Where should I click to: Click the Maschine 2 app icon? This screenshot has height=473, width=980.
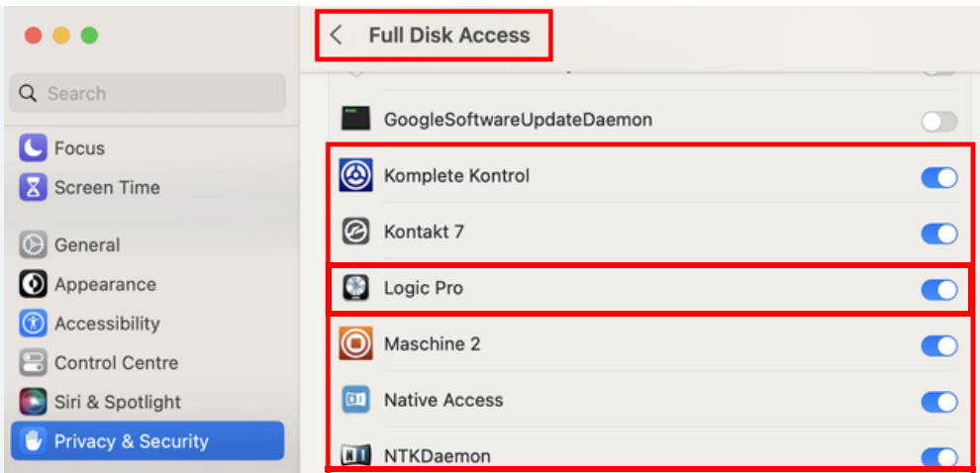[355, 343]
